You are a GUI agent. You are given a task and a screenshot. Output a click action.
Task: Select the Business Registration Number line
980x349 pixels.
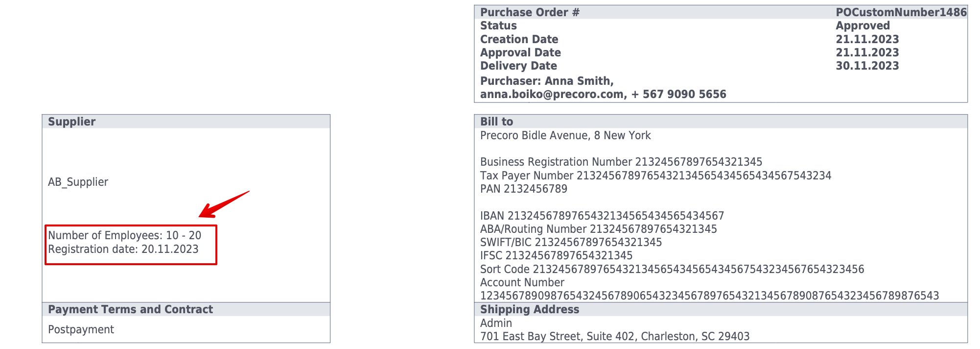click(x=621, y=162)
